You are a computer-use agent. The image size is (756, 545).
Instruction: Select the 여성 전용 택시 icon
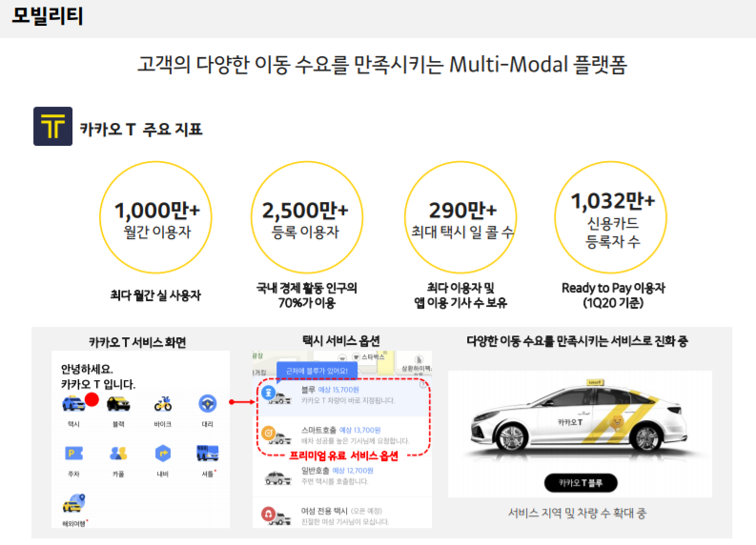point(276,515)
